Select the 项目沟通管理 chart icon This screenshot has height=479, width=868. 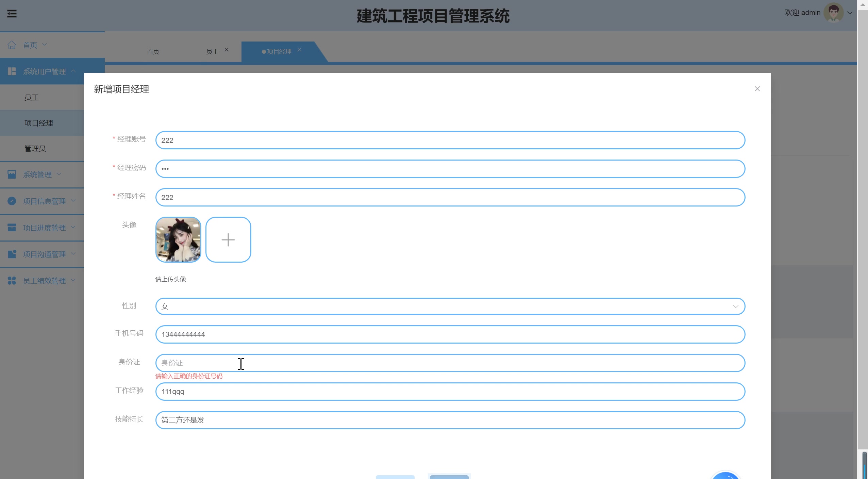point(12,254)
